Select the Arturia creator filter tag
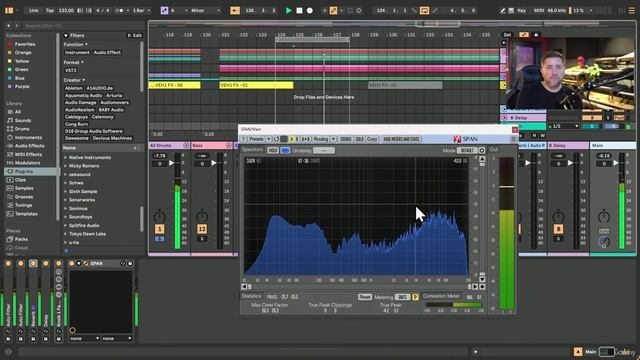Screen dimensions: 640x360 pyautogui.click(x=114, y=95)
